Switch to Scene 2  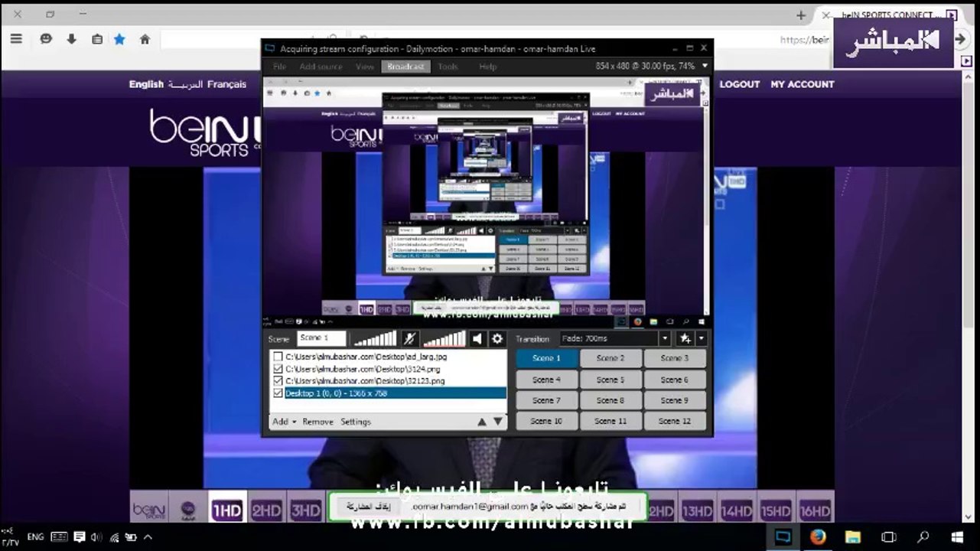(x=610, y=358)
